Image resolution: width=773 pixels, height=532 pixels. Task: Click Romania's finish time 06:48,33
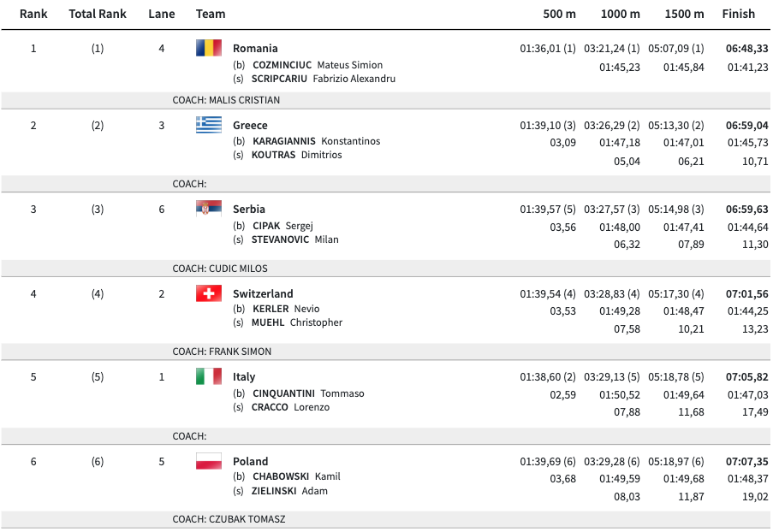coord(746,49)
